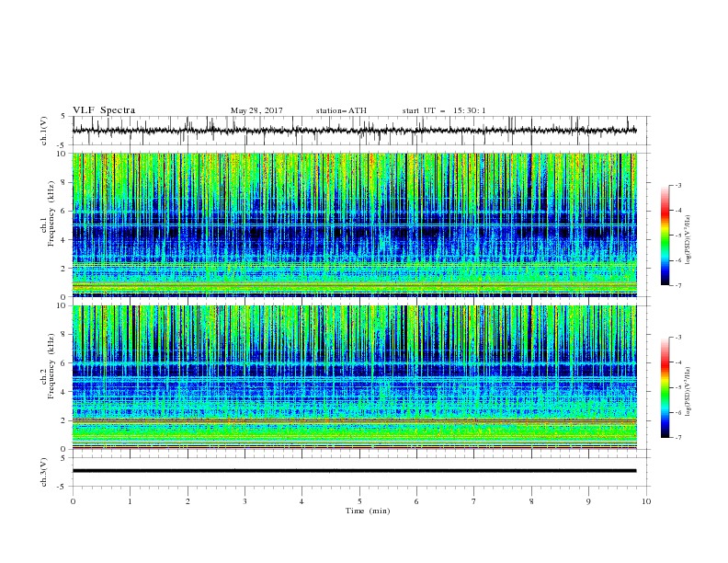
Task: Click time axis tick label "0"
Action: point(73,501)
